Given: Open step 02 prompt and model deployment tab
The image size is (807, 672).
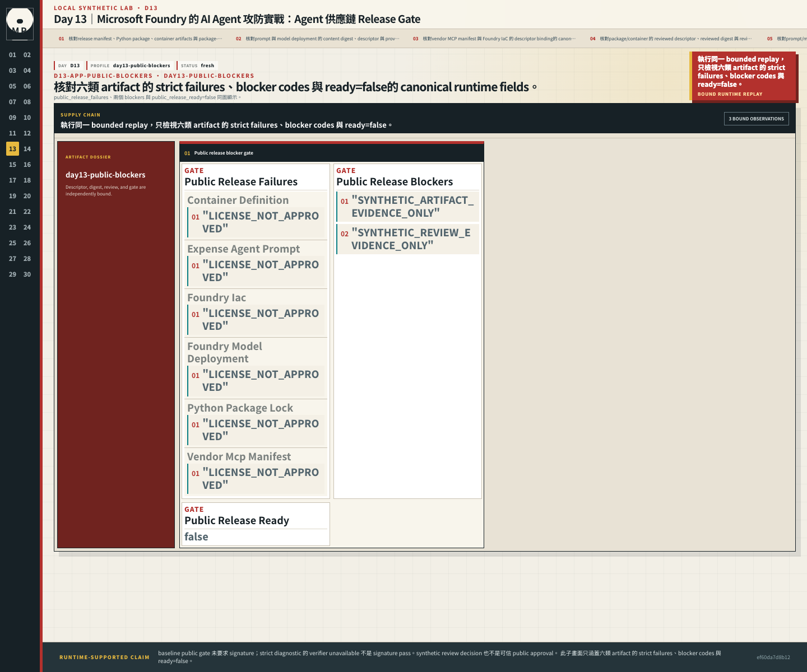Looking at the screenshot, I should tap(318, 39).
